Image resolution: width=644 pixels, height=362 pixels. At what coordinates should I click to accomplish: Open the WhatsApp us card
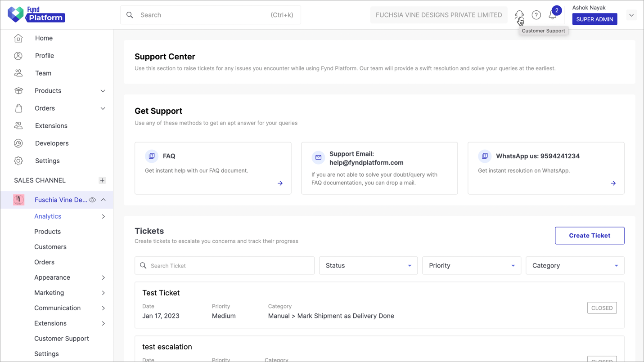(x=546, y=168)
